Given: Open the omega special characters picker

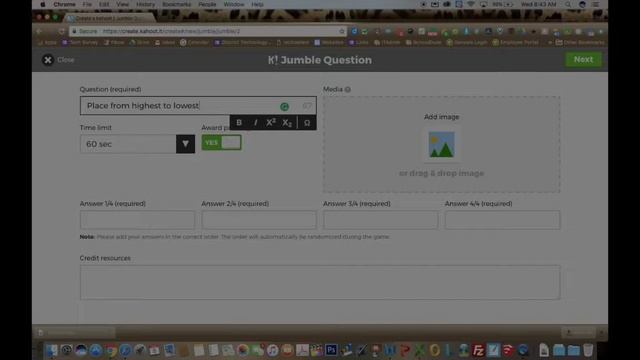Looking at the screenshot, I should tap(307, 122).
